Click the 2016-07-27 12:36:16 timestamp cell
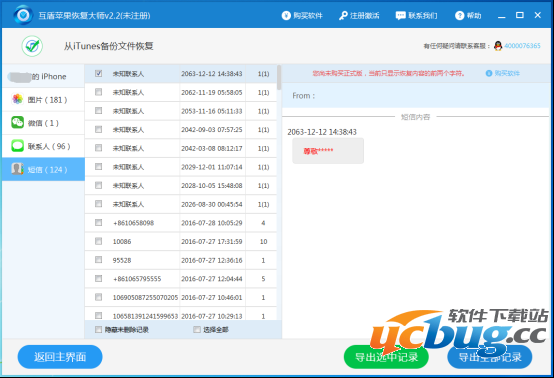The image size is (554, 378). click(x=212, y=260)
